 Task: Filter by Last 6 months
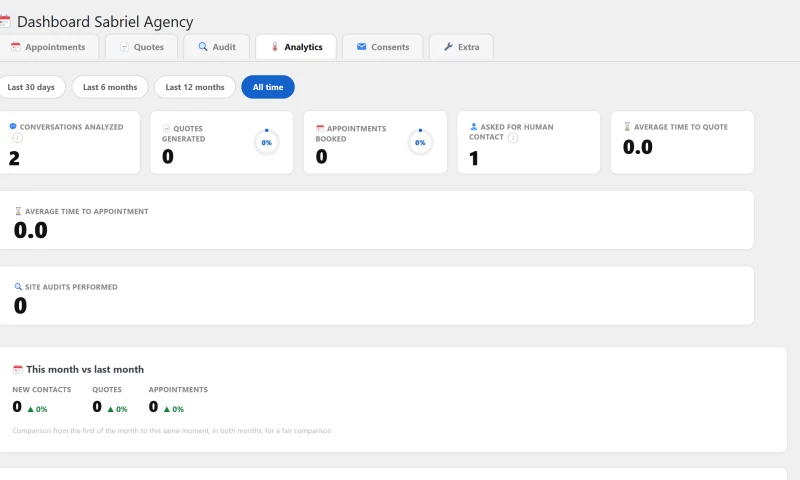[110, 87]
